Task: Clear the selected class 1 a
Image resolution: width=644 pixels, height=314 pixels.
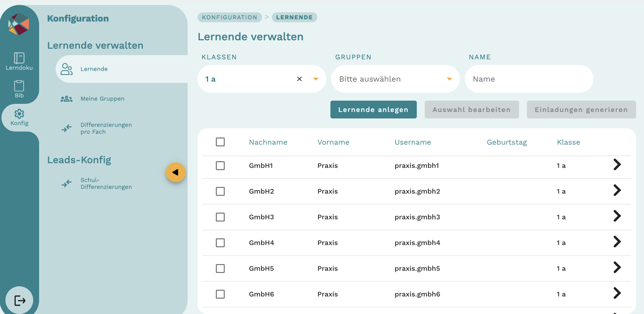Action: pos(299,79)
